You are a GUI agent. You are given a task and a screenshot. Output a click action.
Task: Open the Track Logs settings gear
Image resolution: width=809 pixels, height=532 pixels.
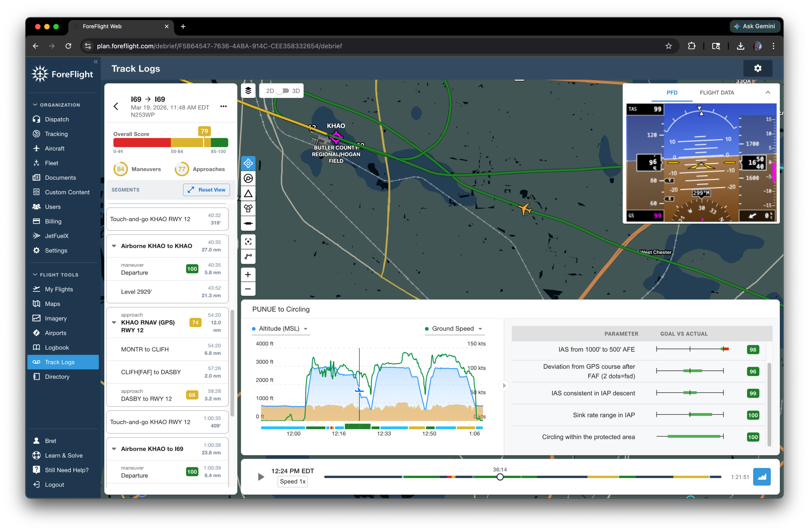(x=757, y=68)
